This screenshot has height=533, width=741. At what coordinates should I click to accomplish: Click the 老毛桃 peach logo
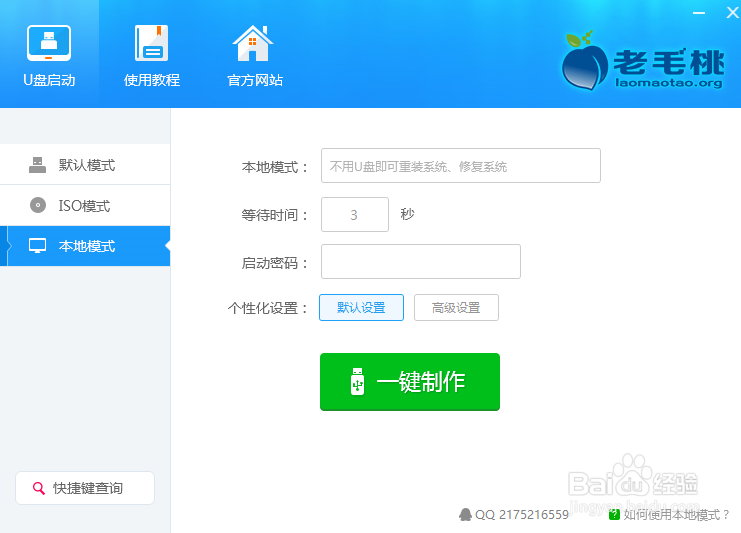585,61
